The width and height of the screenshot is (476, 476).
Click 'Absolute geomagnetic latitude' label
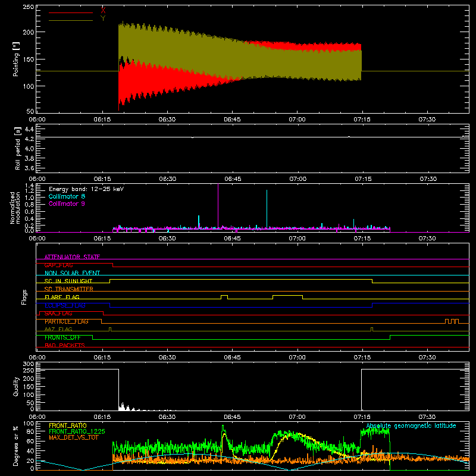tap(411, 426)
